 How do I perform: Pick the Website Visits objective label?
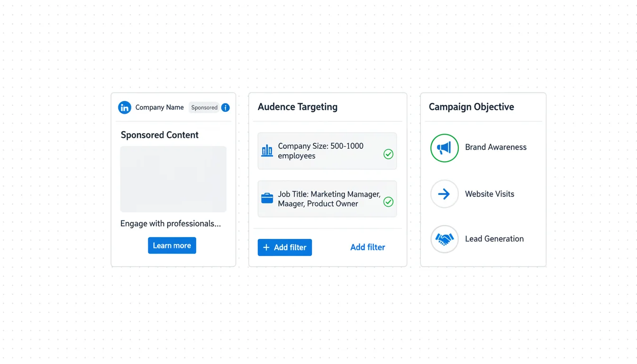489,194
